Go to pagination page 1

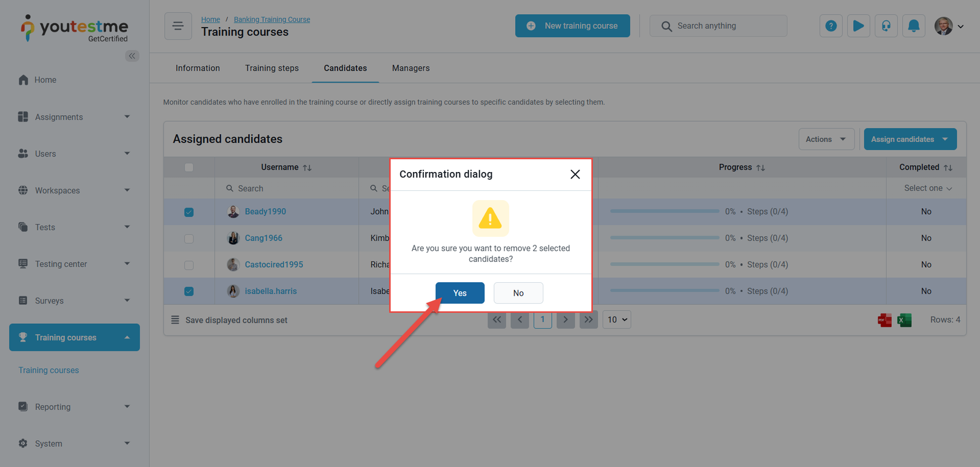[x=543, y=319]
